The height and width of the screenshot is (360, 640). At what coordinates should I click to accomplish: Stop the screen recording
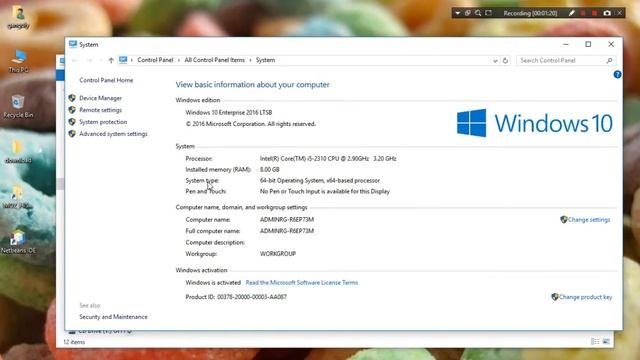pos(595,13)
